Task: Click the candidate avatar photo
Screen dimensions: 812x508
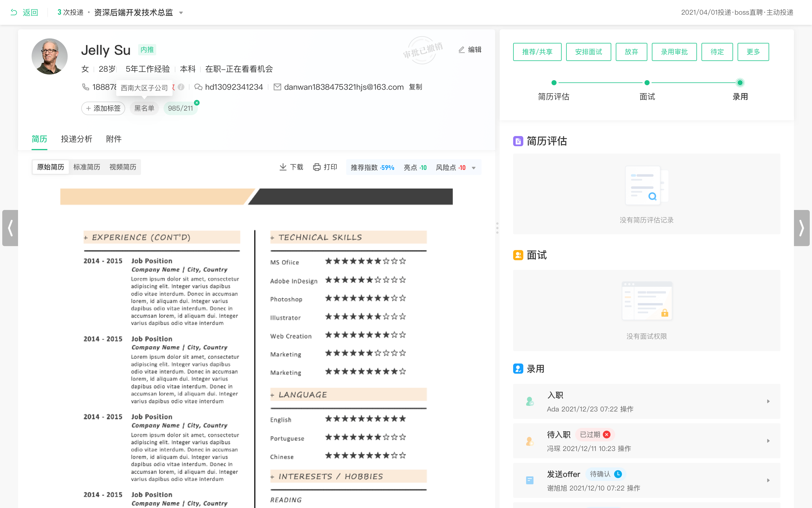Action: pos(50,56)
